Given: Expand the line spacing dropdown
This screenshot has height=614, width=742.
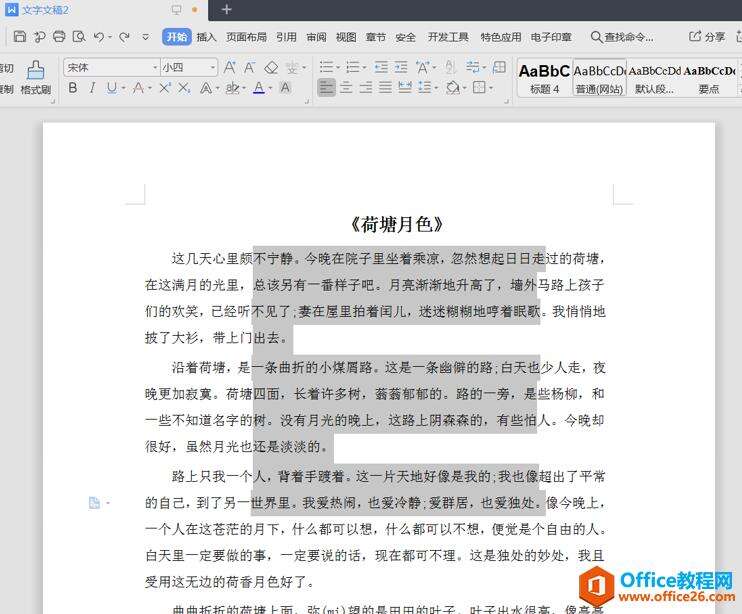Looking at the screenshot, I should click(x=436, y=88).
